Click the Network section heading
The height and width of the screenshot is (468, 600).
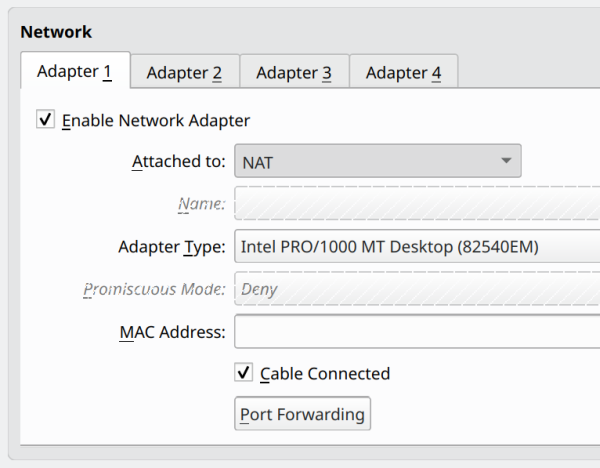56,32
